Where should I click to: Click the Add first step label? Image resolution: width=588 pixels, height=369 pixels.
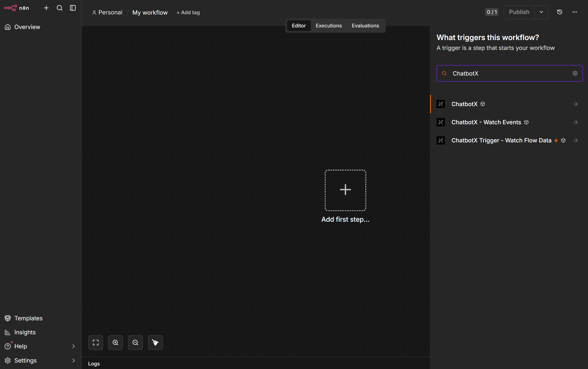click(345, 219)
